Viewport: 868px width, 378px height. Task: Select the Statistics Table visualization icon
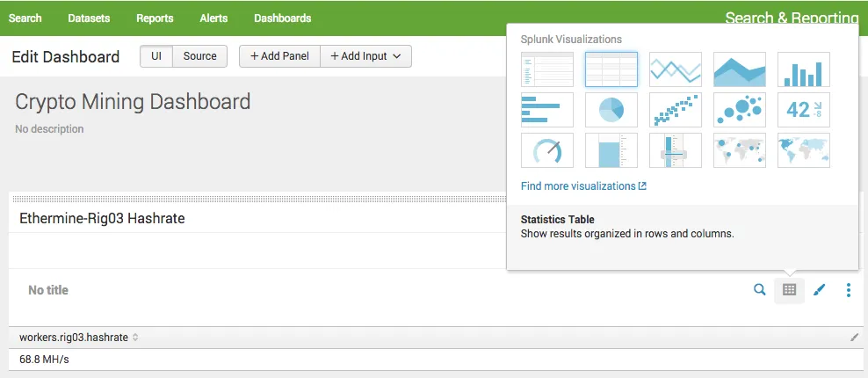tap(611, 69)
